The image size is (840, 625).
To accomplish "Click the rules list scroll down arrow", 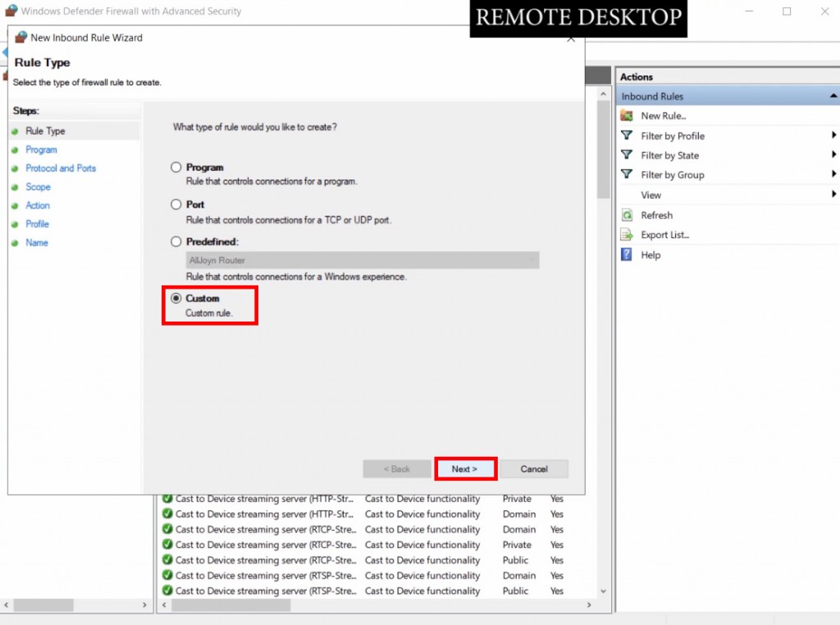I will [603, 591].
